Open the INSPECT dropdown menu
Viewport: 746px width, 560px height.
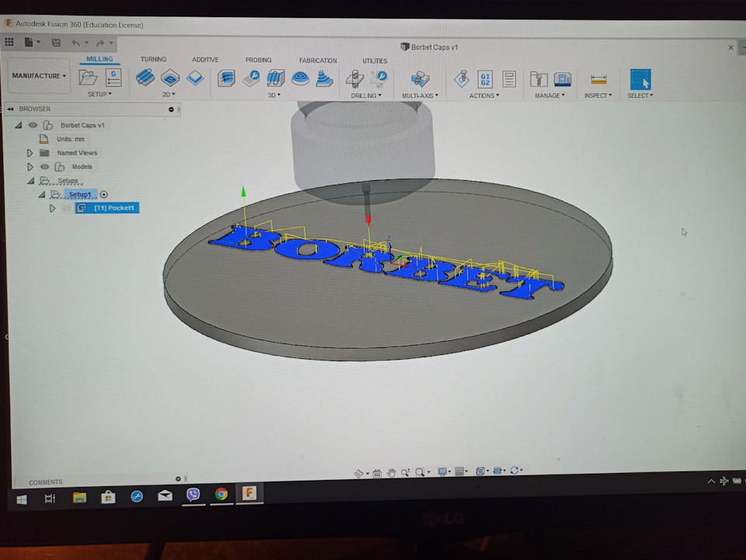point(598,96)
